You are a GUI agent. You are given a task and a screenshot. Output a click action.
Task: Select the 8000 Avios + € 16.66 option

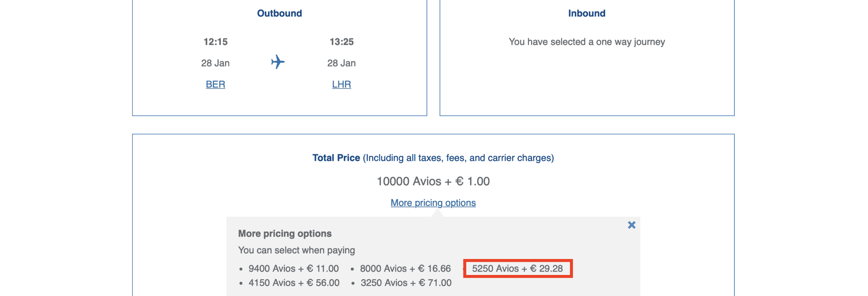[x=405, y=269]
